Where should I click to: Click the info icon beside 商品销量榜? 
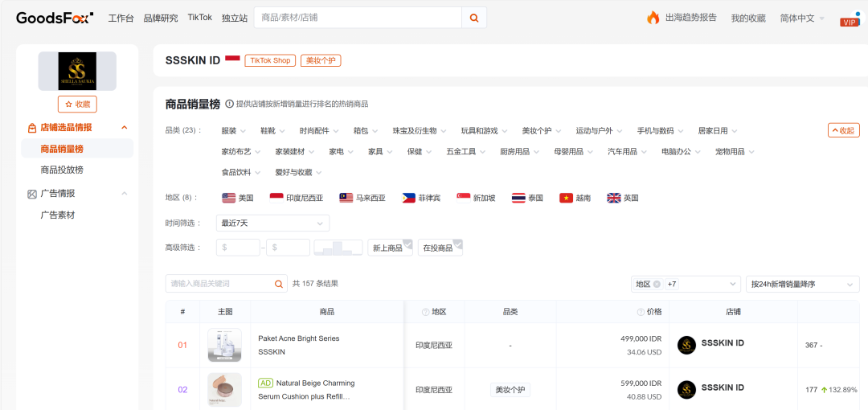click(x=229, y=104)
